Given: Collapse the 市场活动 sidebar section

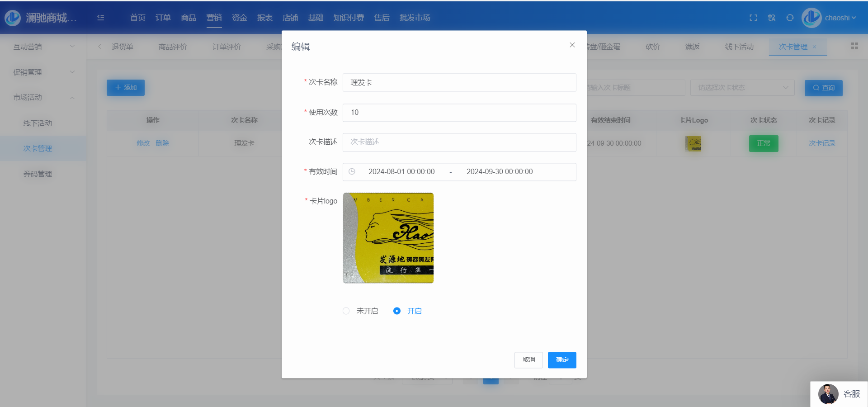Looking at the screenshot, I should click(43, 97).
